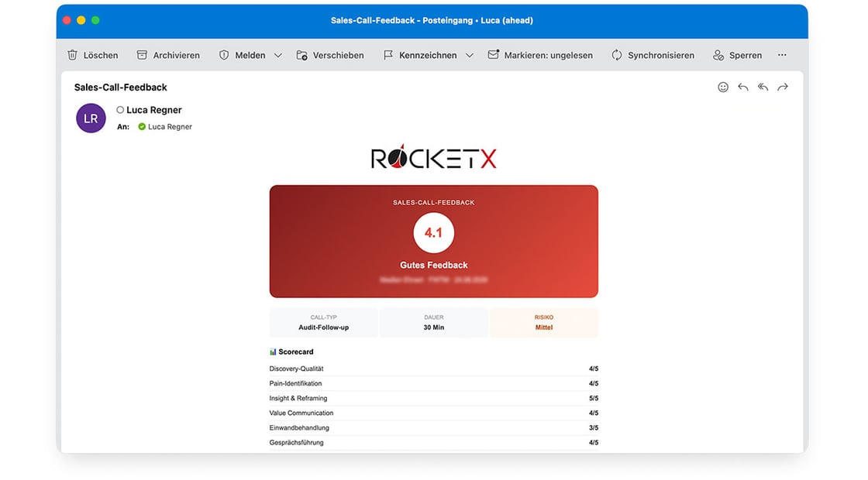Mark message as unread (Markieren: ungelesen)
868x480 pixels.
(540, 55)
